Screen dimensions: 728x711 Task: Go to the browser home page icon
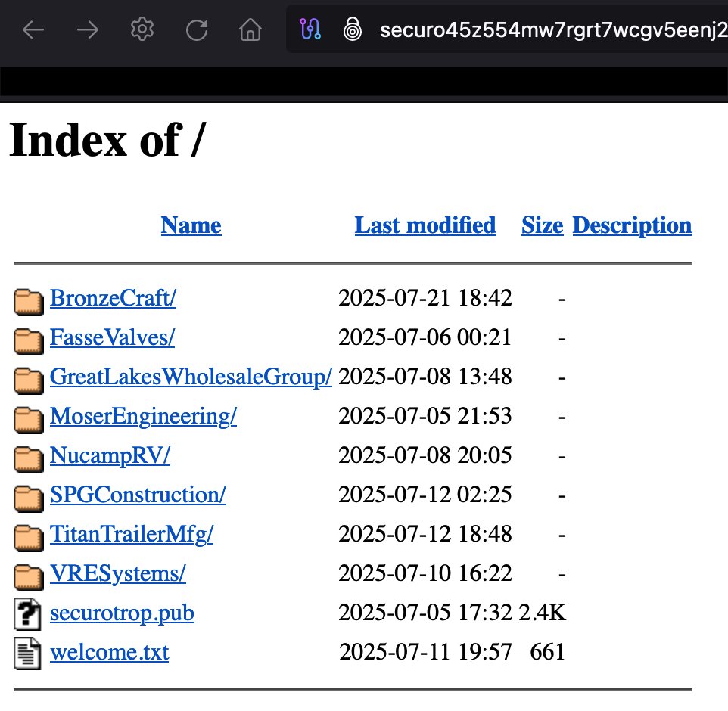250,29
